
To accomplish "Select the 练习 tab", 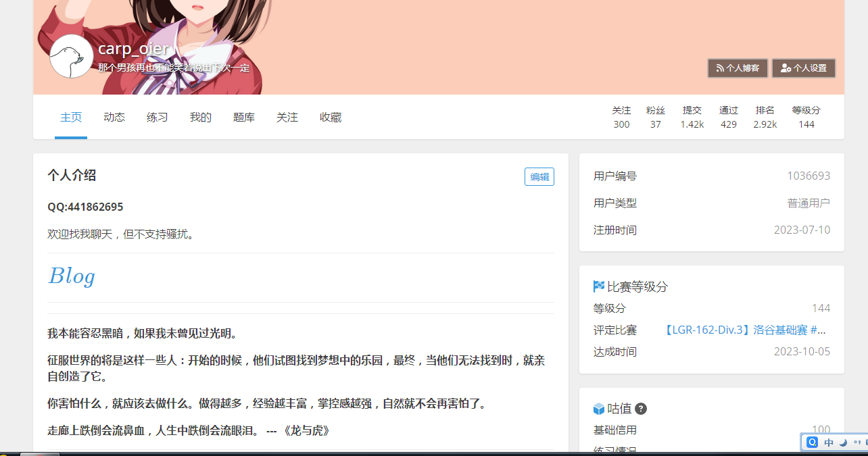I will pyautogui.click(x=158, y=116).
